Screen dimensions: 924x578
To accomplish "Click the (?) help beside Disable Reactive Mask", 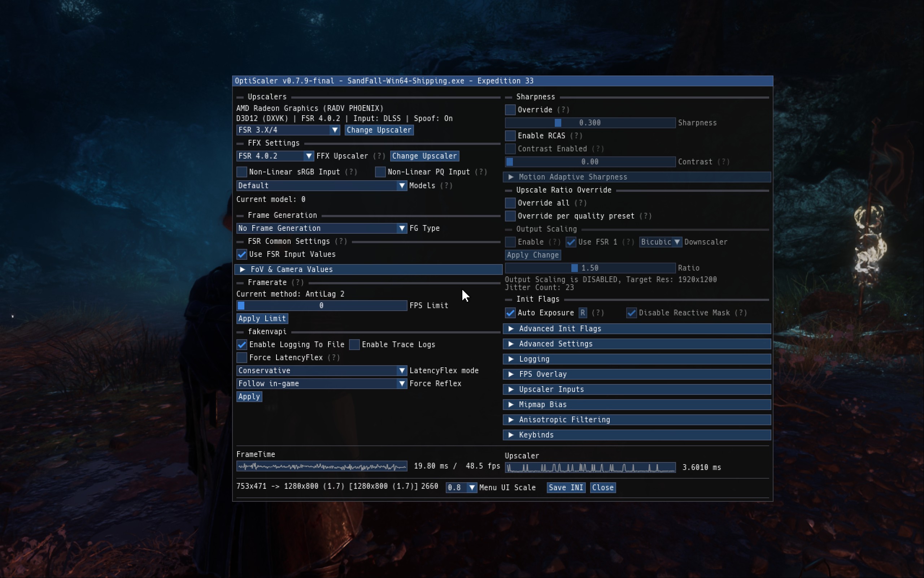I will (740, 313).
